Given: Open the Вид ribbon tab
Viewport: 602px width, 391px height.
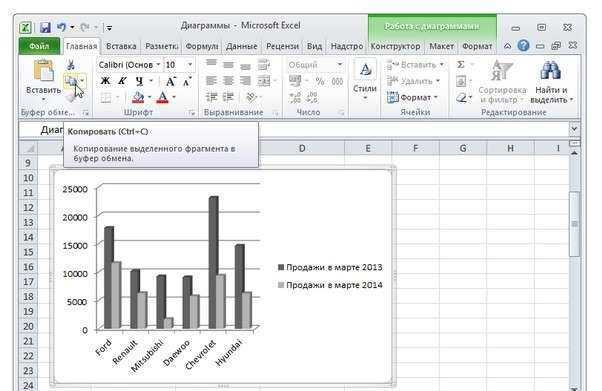Looking at the screenshot, I should coord(314,46).
